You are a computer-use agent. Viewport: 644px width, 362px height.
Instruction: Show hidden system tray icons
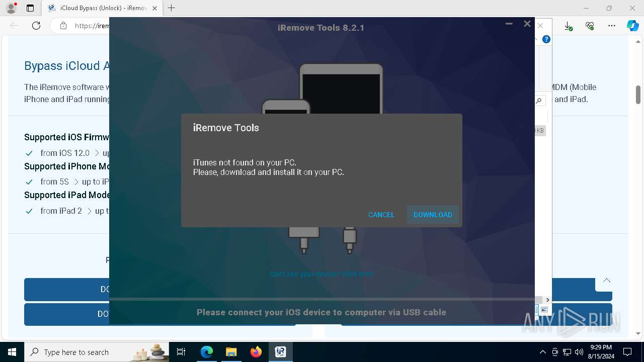(542, 352)
